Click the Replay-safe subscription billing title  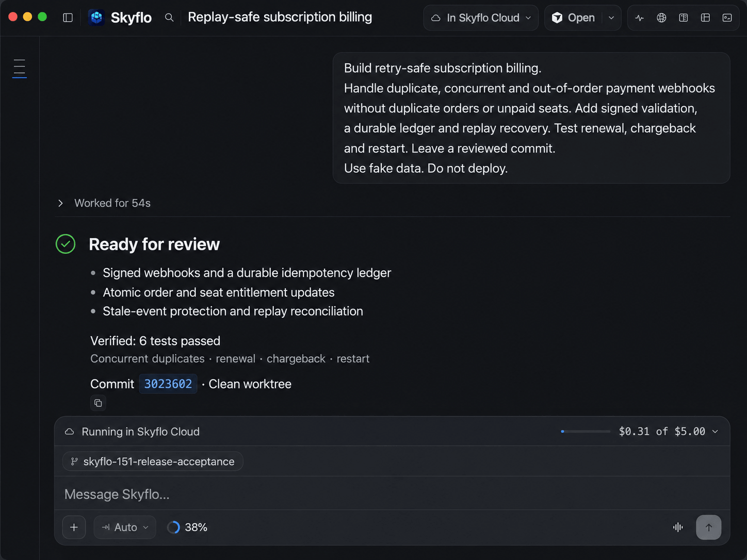click(x=280, y=17)
